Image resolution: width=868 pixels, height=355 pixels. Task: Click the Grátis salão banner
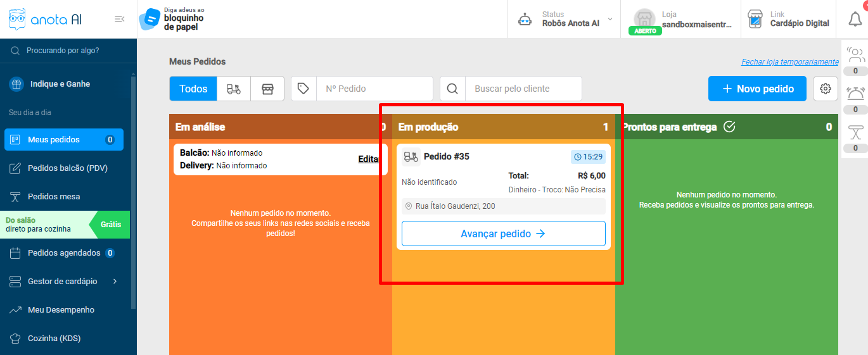pos(65,225)
